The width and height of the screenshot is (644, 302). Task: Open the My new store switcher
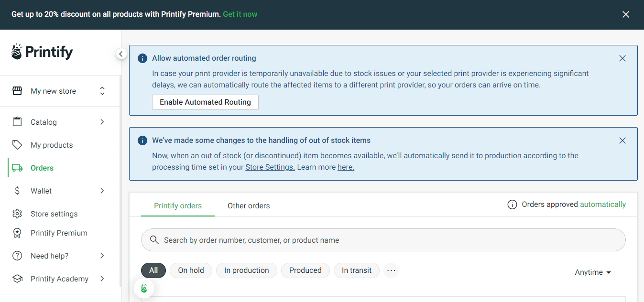(59, 91)
